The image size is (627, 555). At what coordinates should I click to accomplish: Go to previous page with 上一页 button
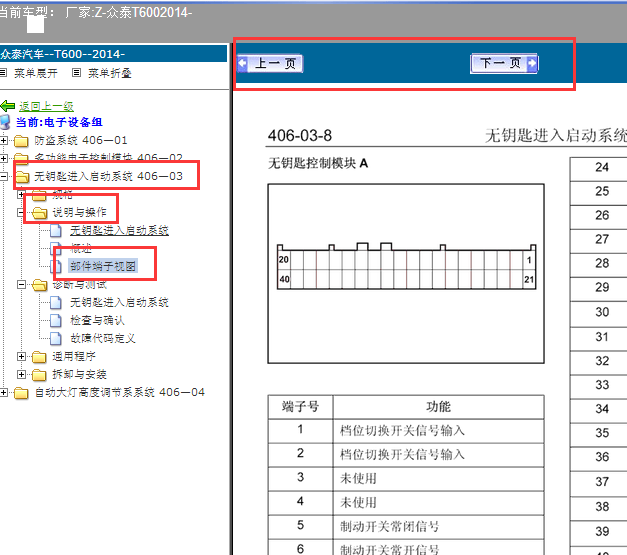[x=270, y=64]
